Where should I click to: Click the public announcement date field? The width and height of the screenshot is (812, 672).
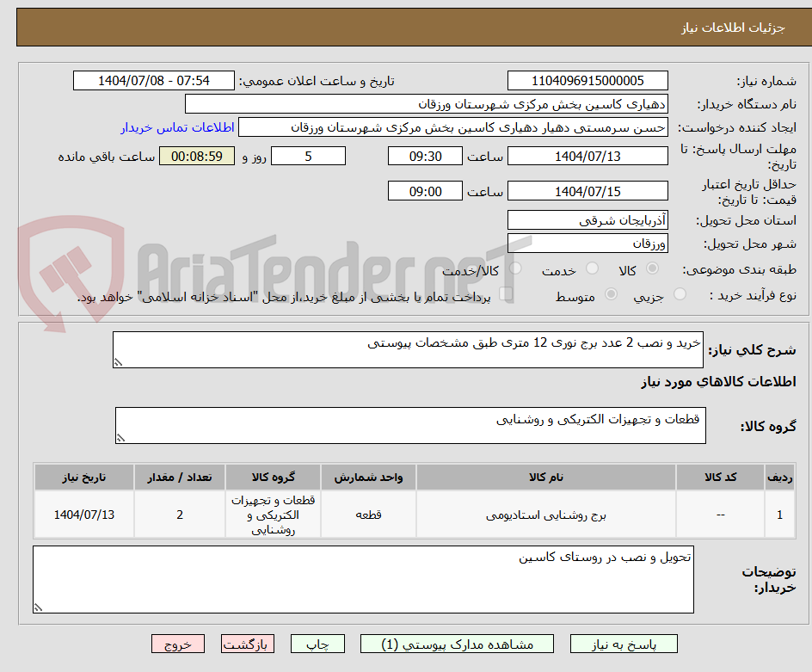(x=152, y=80)
